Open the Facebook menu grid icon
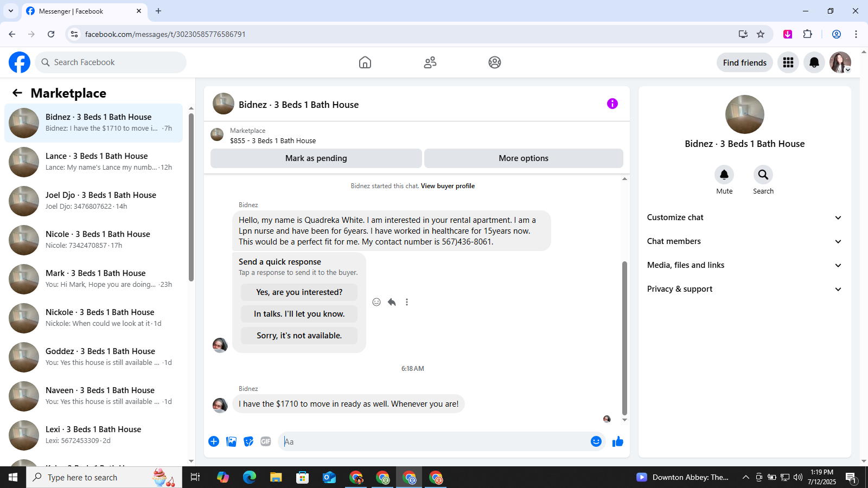The height and width of the screenshot is (488, 868). point(788,62)
